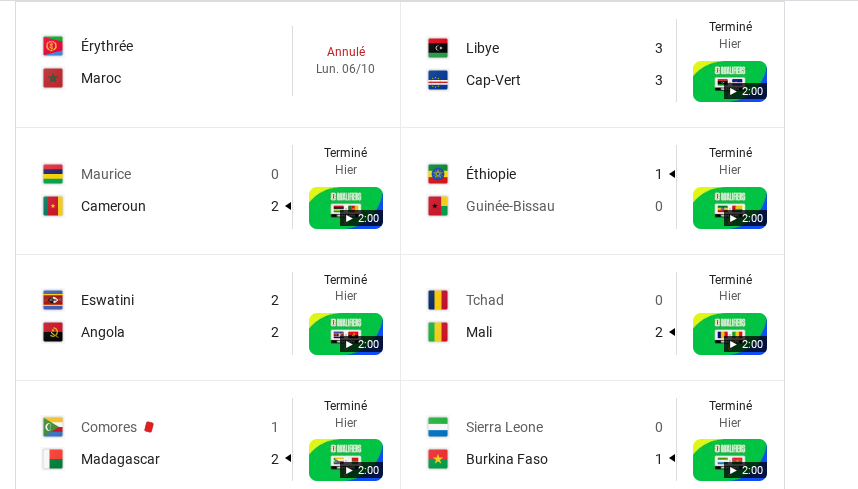Click the Cap-Vert flag icon
This screenshot has height=489, width=858.
[x=438, y=80]
